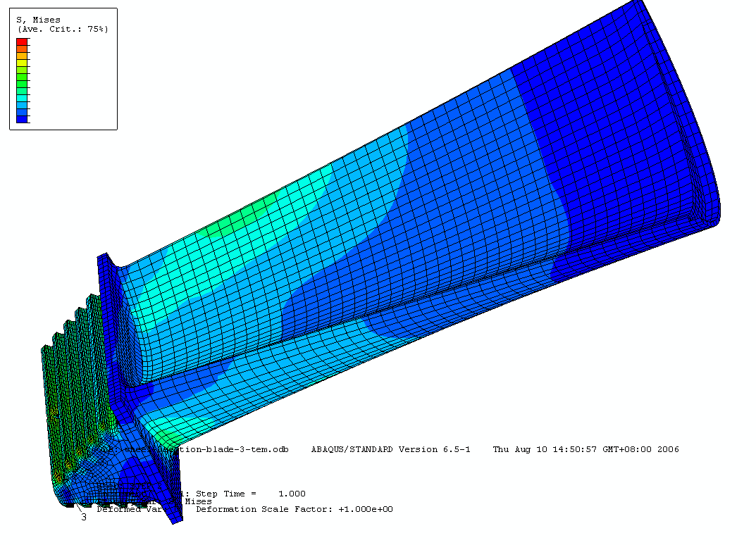The height and width of the screenshot is (545, 756).
Task: Click the blade platform pointed bottom corner
Action: point(176,520)
